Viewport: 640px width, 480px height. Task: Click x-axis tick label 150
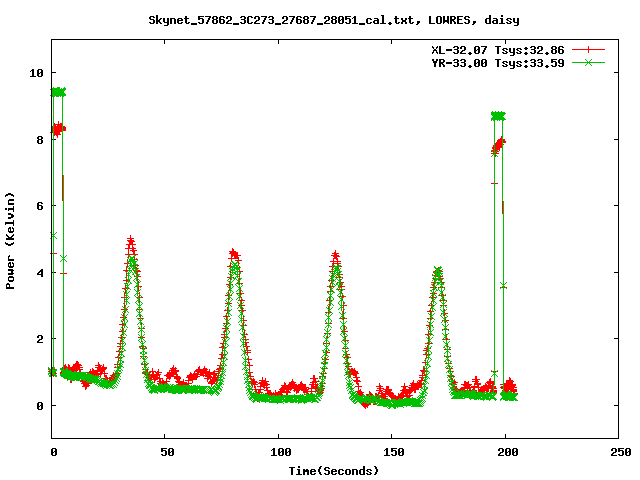(x=393, y=452)
